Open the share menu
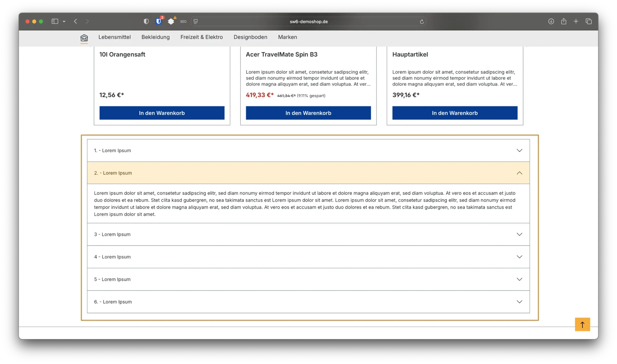The width and height of the screenshot is (617, 364). [x=564, y=21]
